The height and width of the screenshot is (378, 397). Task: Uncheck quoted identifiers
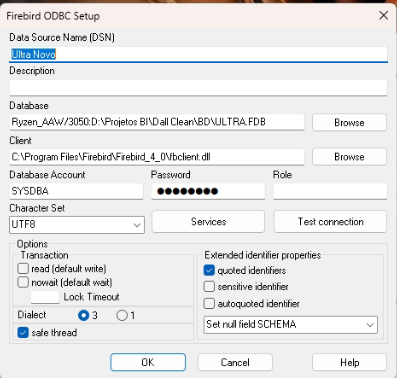pyautogui.click(x=209, y=270)
